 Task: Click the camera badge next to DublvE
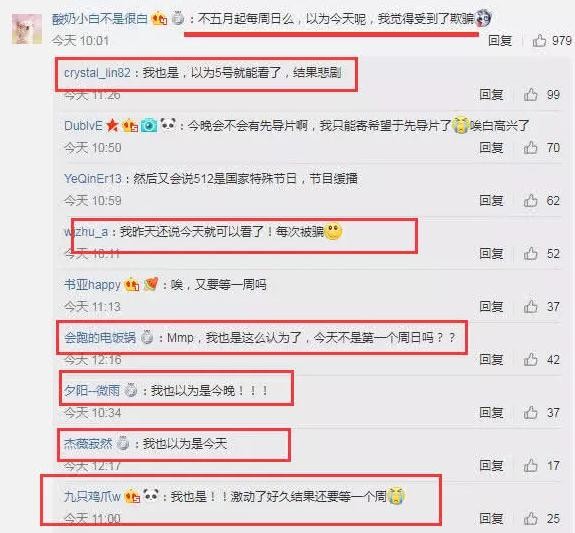pos(149,125)
